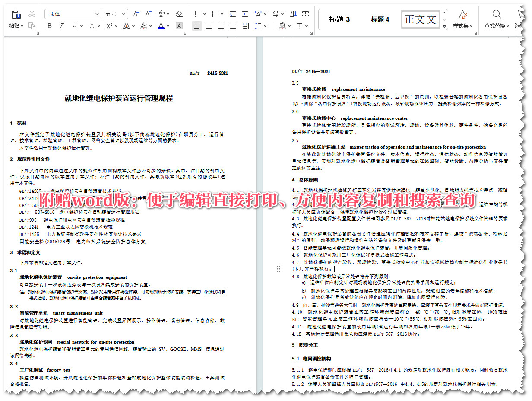Expand the style gallery with its bottom arrow

pos(444,26)
